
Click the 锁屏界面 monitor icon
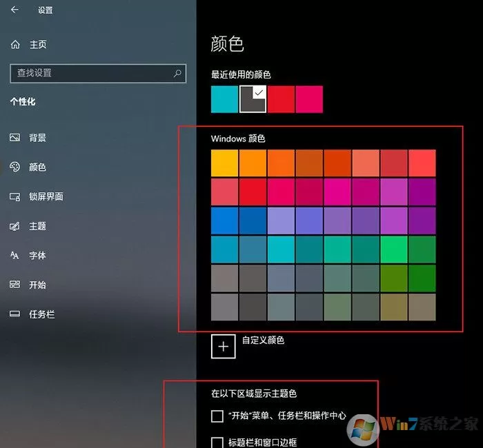pyautogui.click(x=14, y=196)
